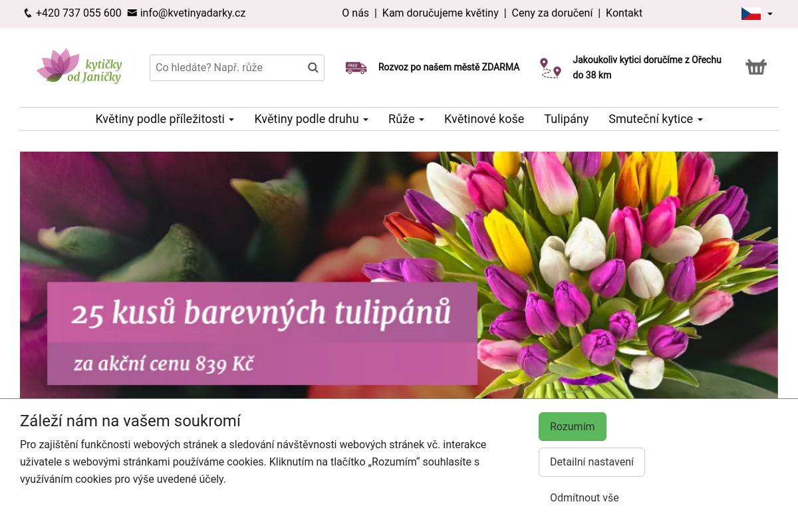Expand Smuteční kytice menu

655,119
